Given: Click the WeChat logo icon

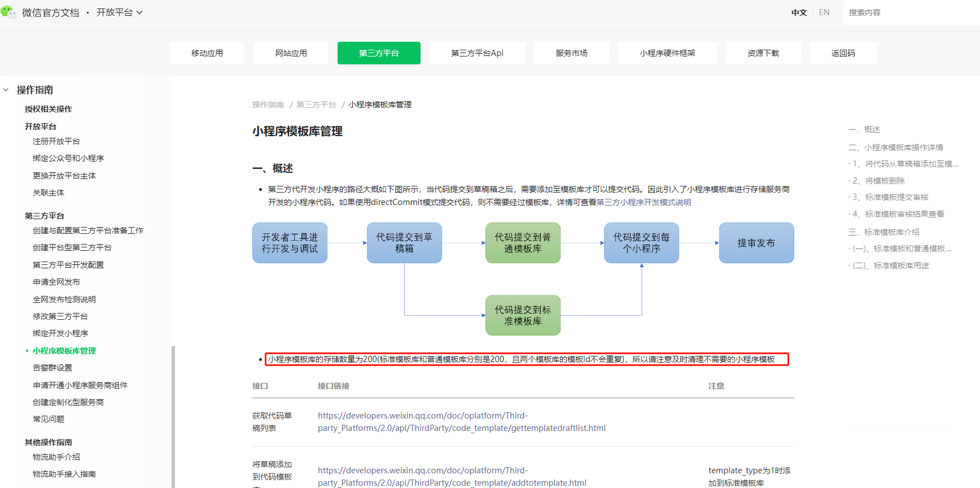Looking at the screenshot, I should (x=8, y=12).
